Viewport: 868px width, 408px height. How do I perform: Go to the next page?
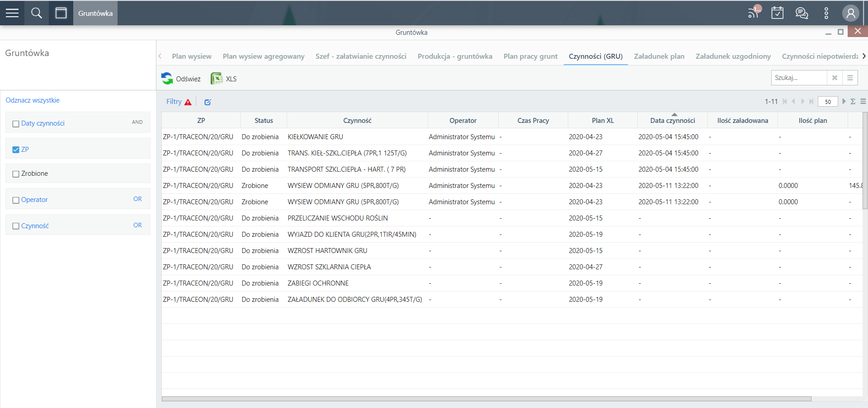(x=802, y=102)
